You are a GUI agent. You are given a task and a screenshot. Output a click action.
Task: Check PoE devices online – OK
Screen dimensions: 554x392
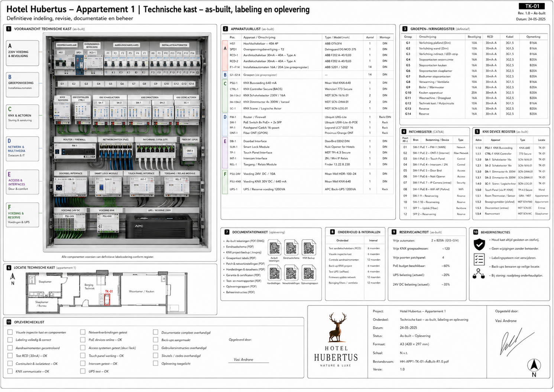(x=83, y=340)
